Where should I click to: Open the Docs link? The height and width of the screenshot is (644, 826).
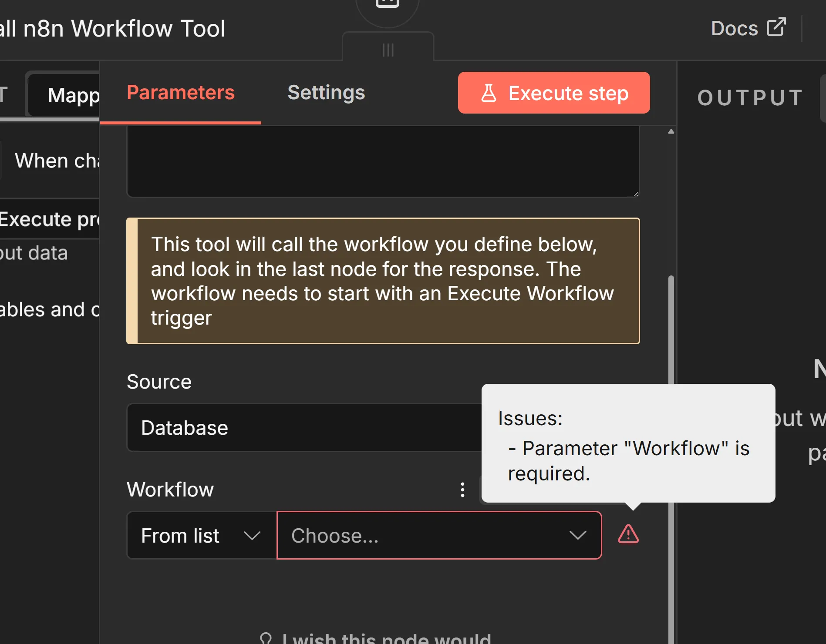(x=734, y=28)
